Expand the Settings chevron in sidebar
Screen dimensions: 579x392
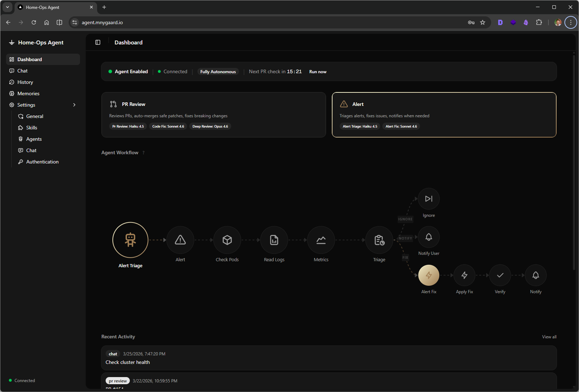pos(74,105)
